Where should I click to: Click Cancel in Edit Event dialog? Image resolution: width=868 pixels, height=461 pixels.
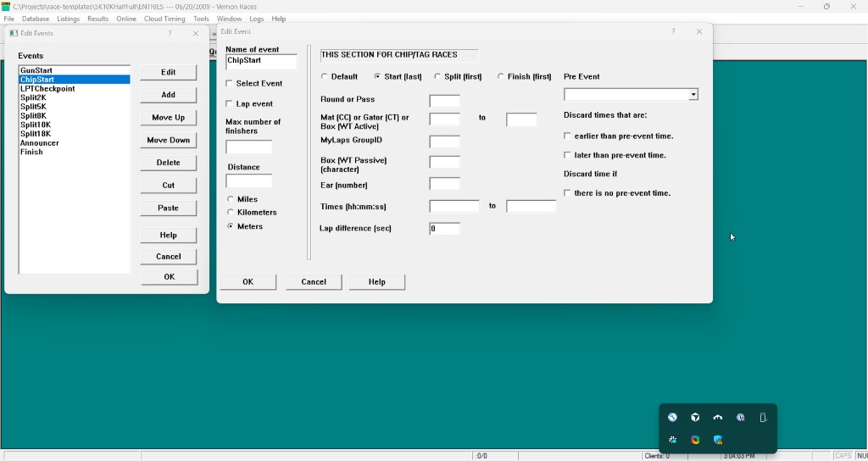click(x=314, y=281)
